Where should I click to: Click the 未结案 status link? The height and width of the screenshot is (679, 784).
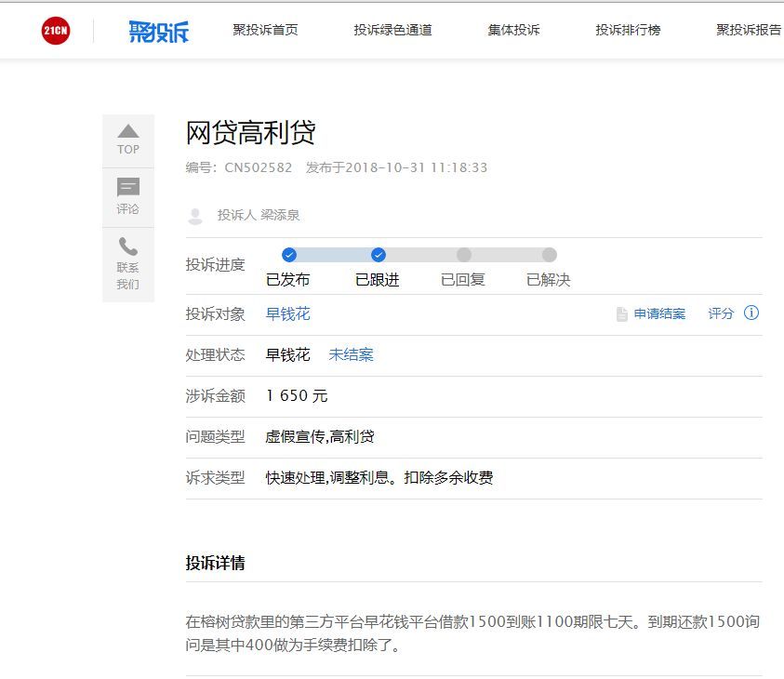point(351,354)
